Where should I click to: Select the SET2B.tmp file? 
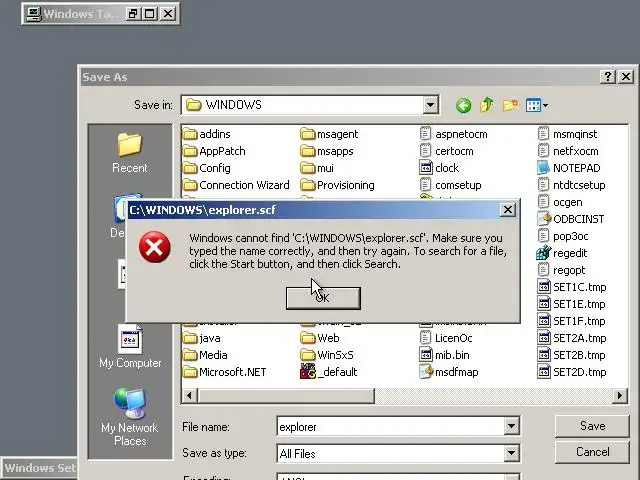571,355
